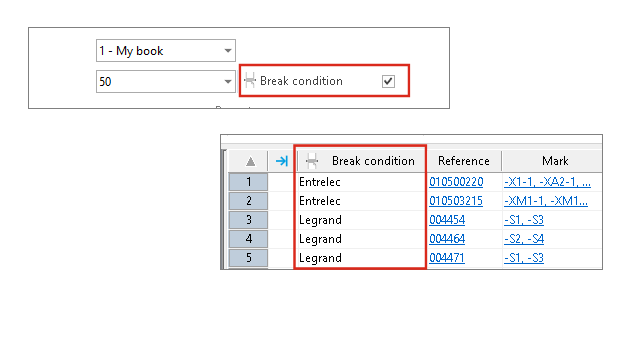Toggle the Break condition checkbox
Image resolution: width=640 pixels, height=360 pixels.
coord(388,81)
